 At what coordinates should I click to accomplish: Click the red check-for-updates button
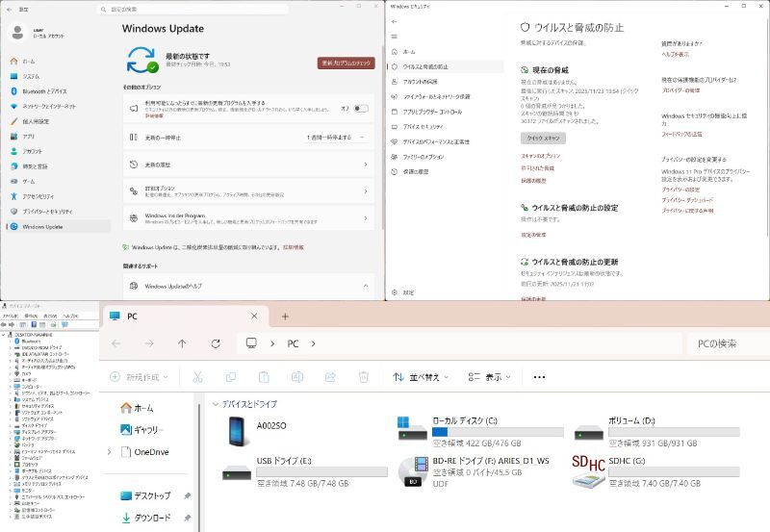click(x=346, y=63)
